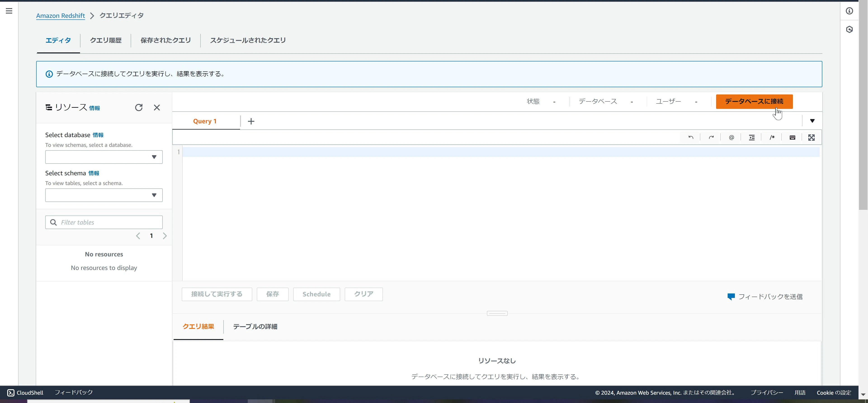
Task: Switch to the クエリ履歴 tab
Action: (x=106, y=40)
